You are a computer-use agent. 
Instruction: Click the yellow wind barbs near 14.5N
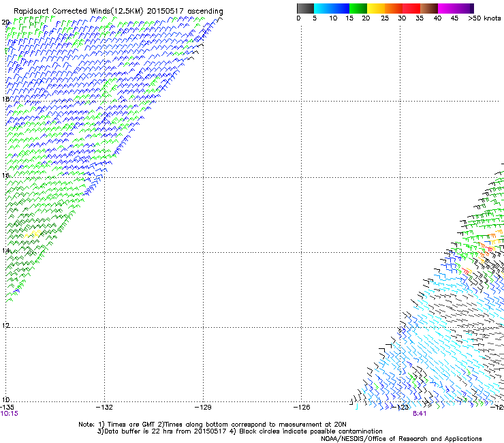tap(33, 234)
